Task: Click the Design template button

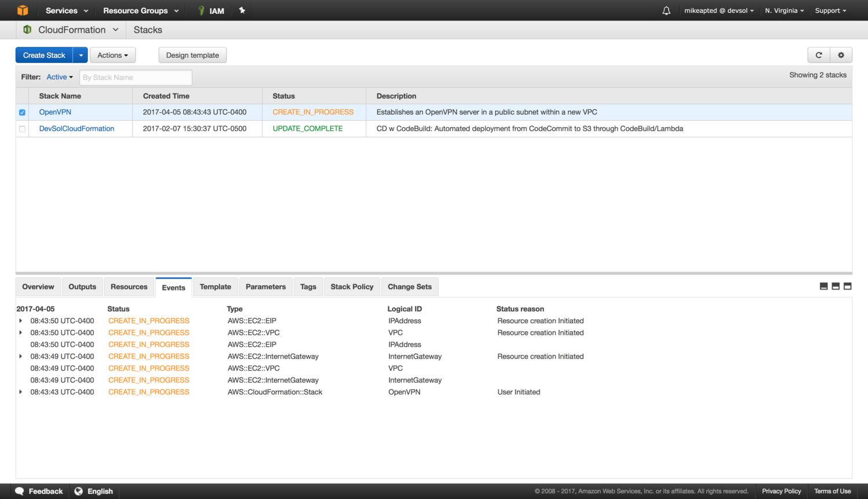Action: [x=192, y=55]
